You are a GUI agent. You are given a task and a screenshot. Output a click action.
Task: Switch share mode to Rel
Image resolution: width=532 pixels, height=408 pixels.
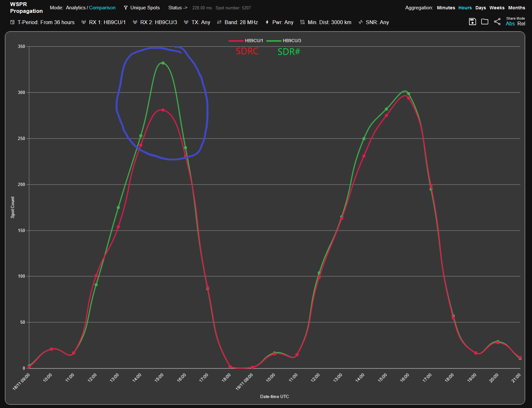click(521, 24)
